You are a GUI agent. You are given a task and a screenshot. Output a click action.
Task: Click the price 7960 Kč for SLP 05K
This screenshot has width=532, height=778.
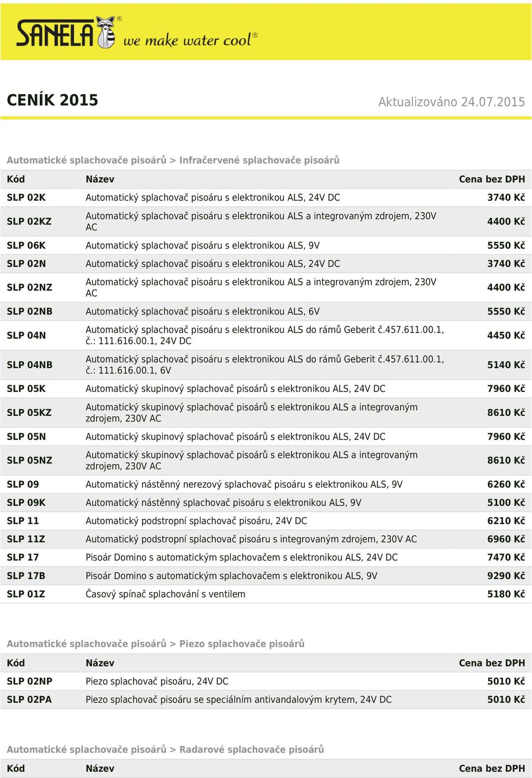[506, 389]
